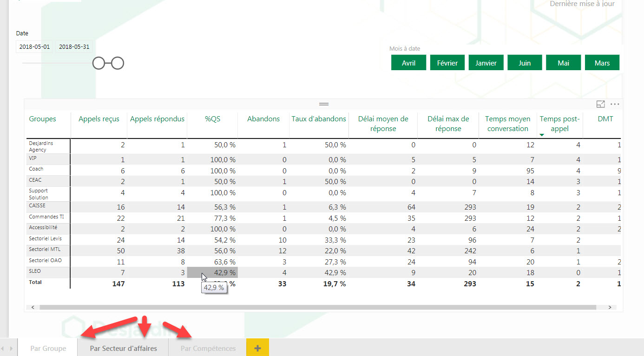The image size is (644, 356).
Task: Open Par Secteur d'affaires tab
Action: tap(123, 348)
